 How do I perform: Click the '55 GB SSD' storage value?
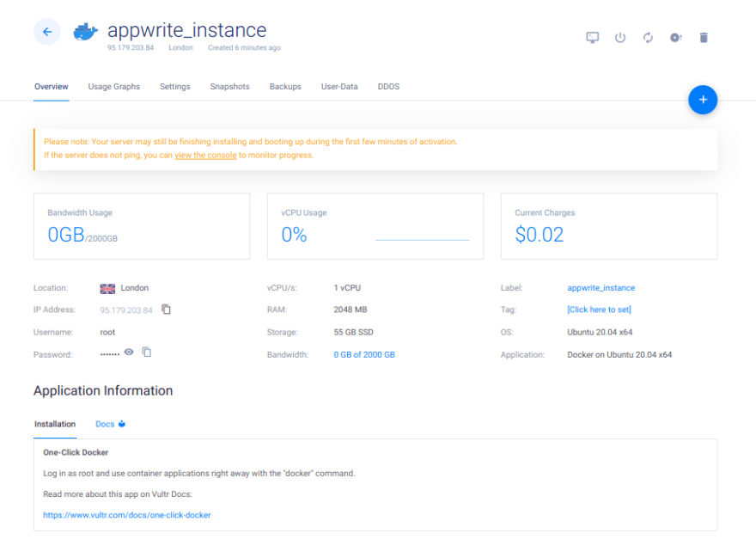point(353,332)
